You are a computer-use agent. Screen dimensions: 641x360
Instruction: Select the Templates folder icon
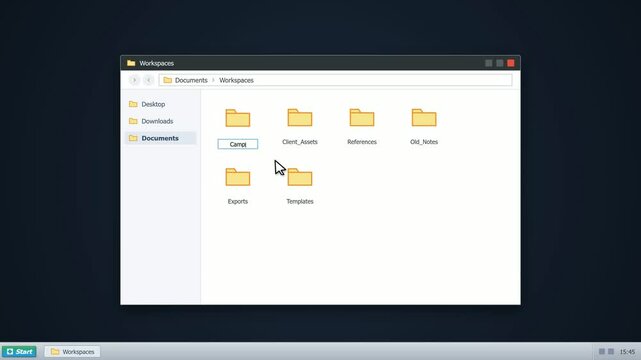click(x=300, y=177)
